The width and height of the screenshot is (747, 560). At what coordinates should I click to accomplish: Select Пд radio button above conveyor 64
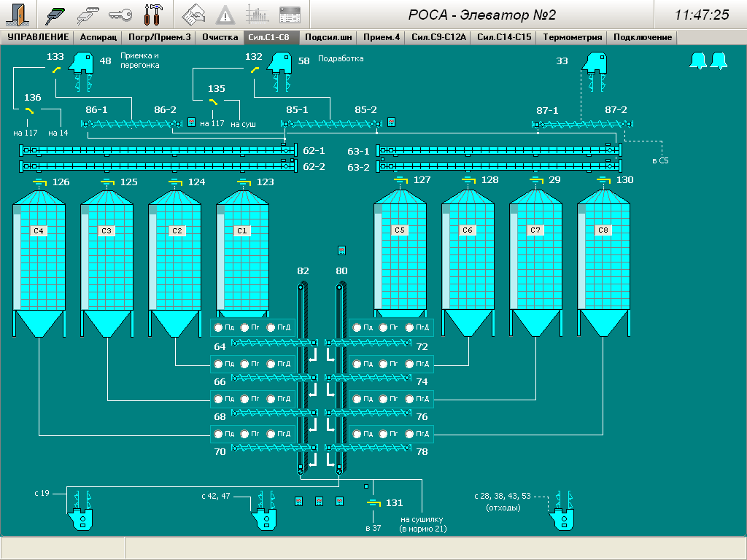click(218, 328)
